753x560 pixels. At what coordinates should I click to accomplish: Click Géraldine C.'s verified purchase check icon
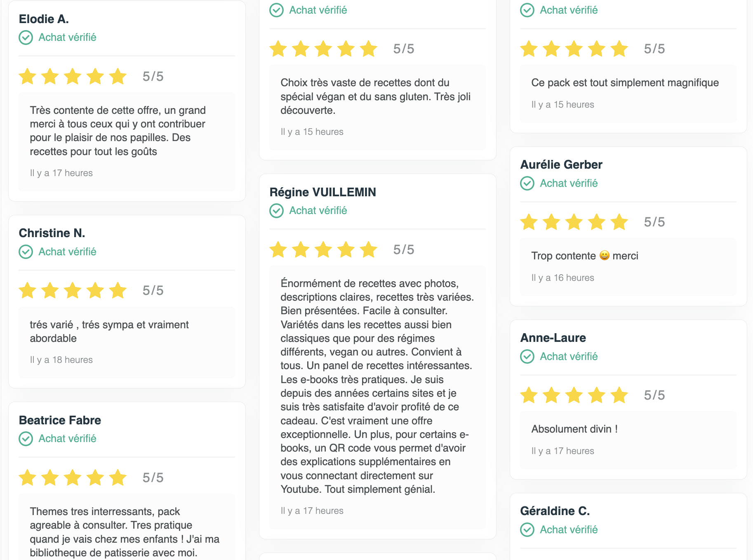(x=527, y=530)
